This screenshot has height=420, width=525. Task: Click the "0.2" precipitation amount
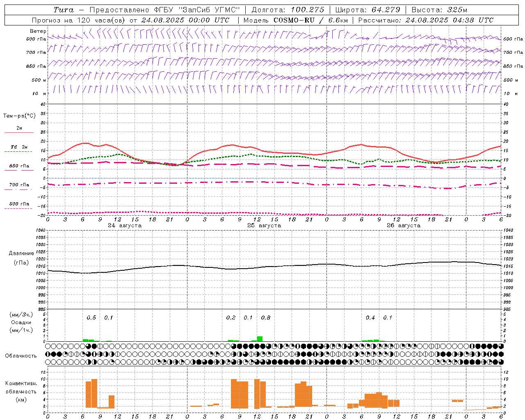click(231, 318)
